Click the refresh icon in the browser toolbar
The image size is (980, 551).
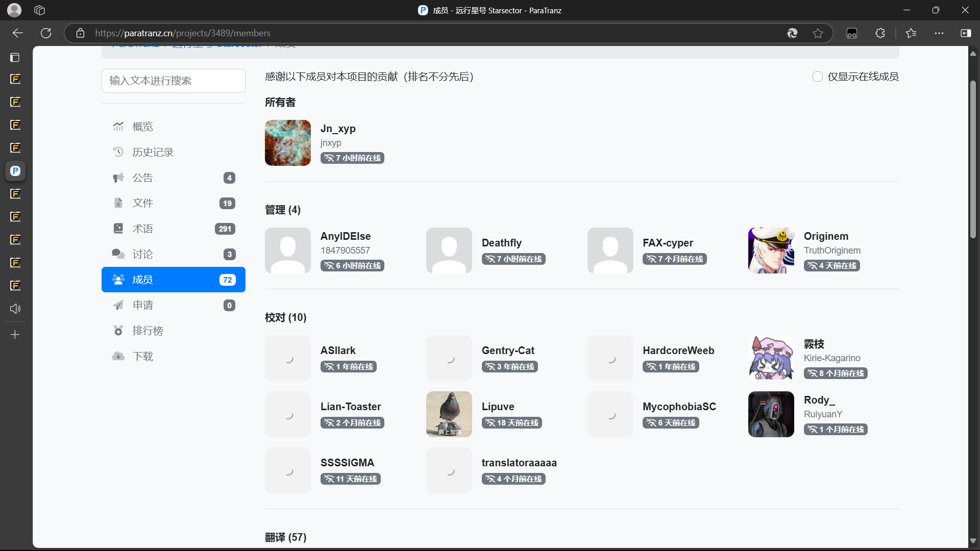point(45,33)
